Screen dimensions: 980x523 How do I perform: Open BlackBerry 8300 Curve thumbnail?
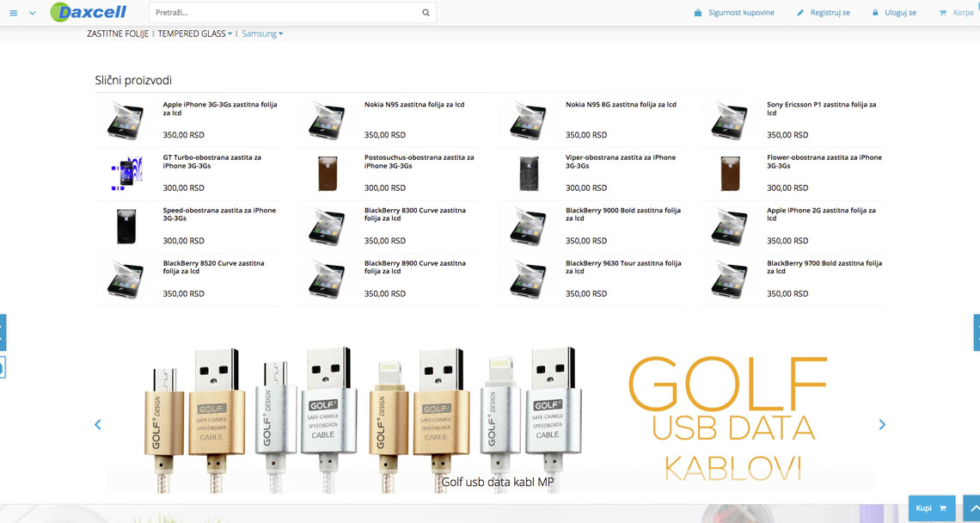tap(327, 226)
